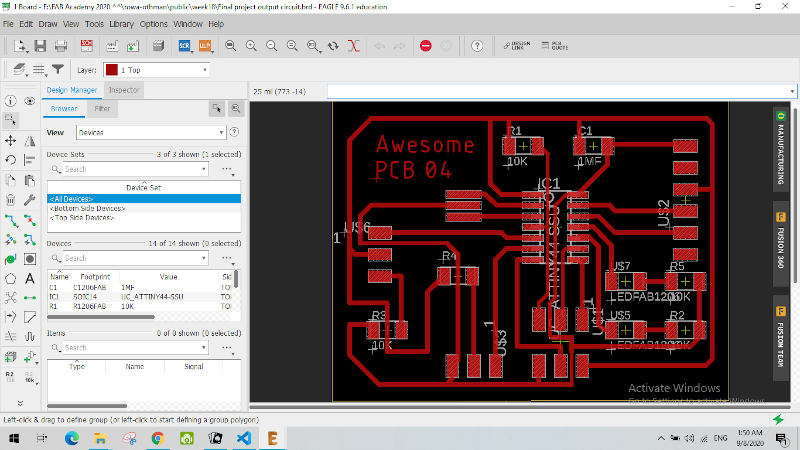Expand more tools chevron in left toolbar
Screen dimensions: 800x450
click(x=20, y=403)
